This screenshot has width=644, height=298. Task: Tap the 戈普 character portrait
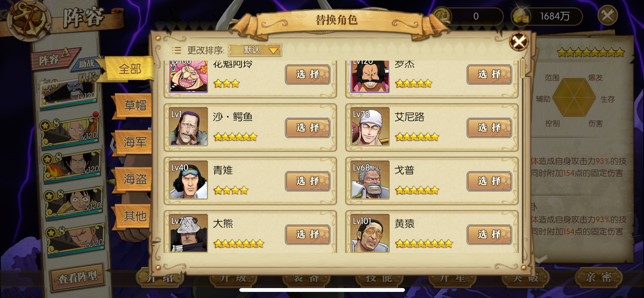(x=370, y=180)
